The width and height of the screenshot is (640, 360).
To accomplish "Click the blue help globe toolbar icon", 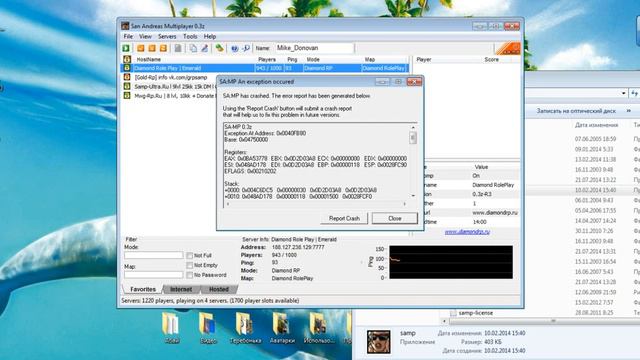I will pos(235,48).
